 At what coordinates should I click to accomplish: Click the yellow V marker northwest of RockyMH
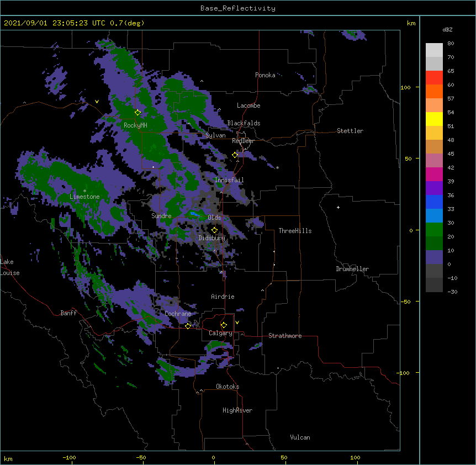coord(97,102)
